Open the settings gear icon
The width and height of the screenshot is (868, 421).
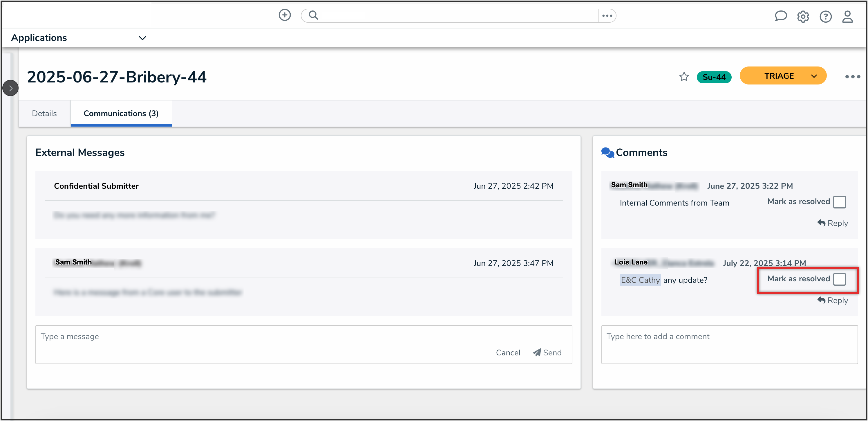(803, 17)
